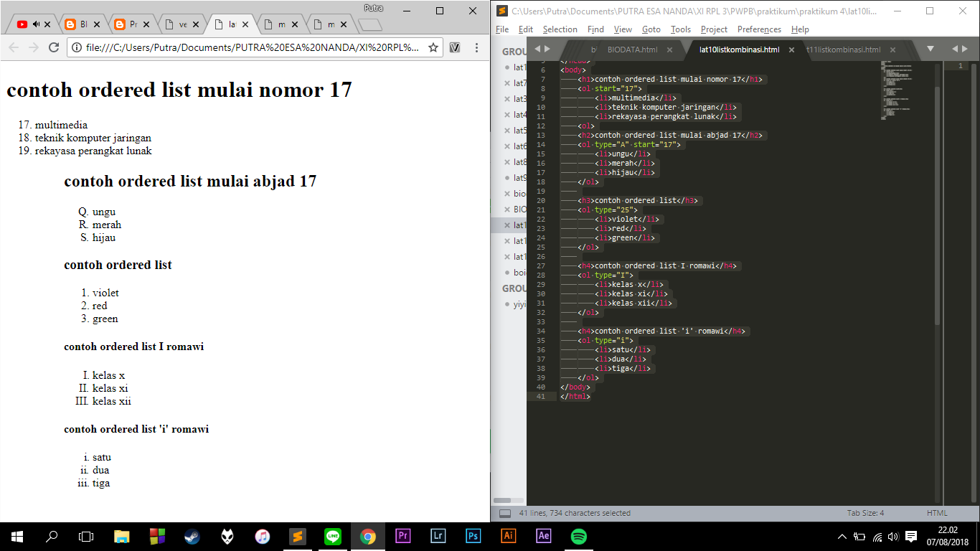
Task: Go back in Chrome history
Action: pos(14,47)
